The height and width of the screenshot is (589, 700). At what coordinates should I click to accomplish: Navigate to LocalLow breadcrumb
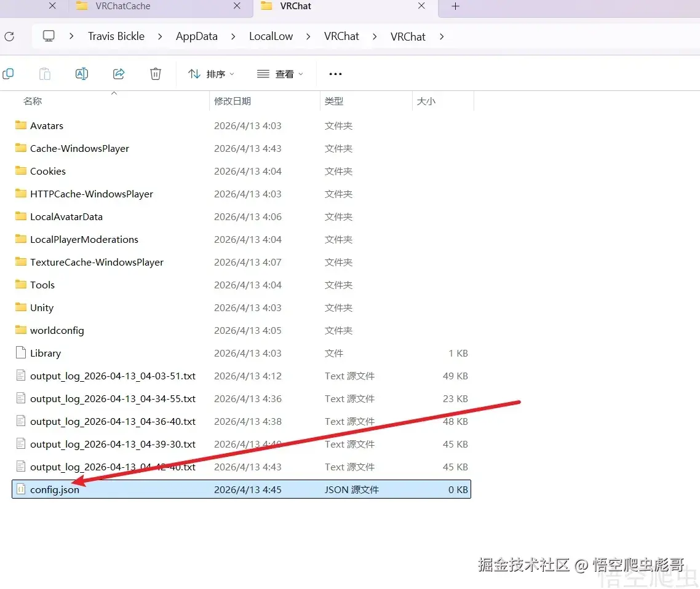coord(271,37)
